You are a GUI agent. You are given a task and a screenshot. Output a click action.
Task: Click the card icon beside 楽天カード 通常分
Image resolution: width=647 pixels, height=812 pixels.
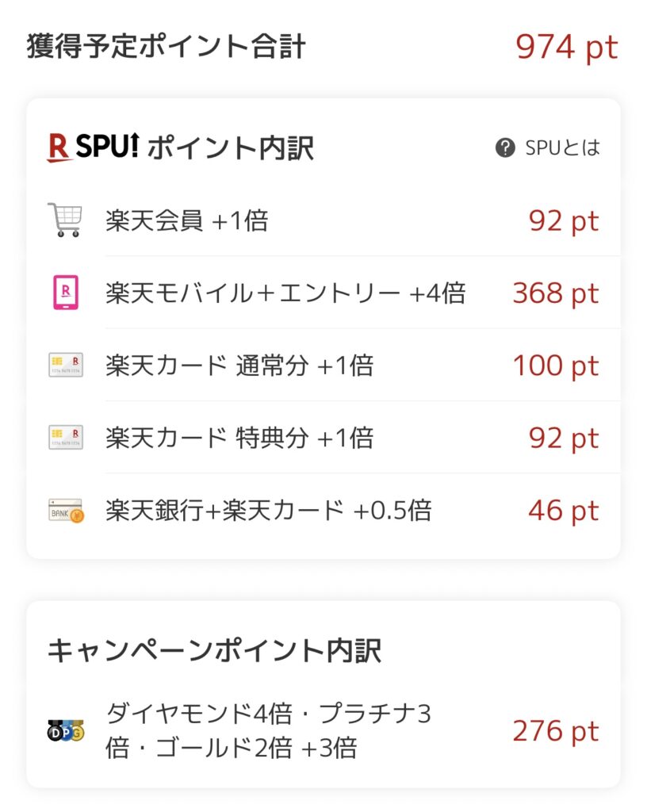coord(65,366)
